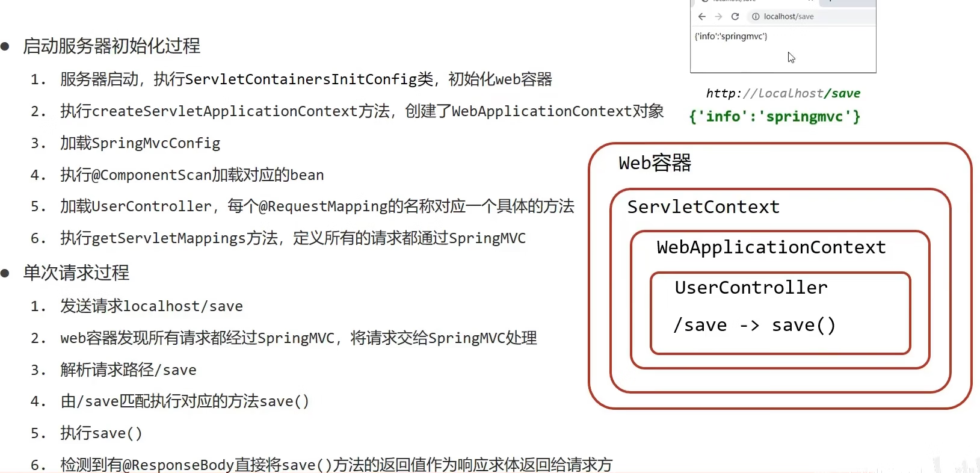Click step '解析请求路径/save'
The height and width of the screenshot is (473, 980).
(128, 369)
